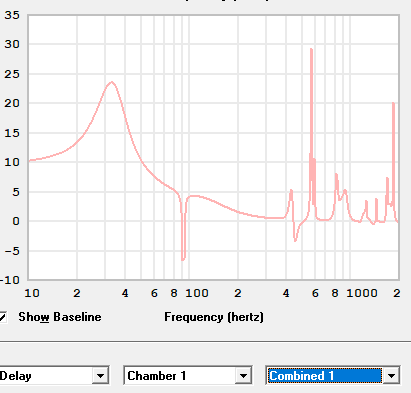Click the 100 frequency axis label

[x=197, y=293]
